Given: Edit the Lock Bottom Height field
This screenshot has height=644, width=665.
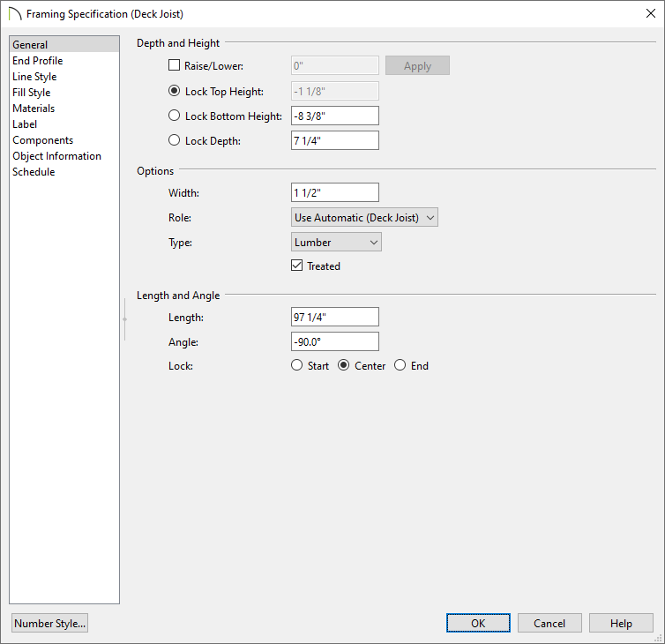Looking at the screenshot, I should pyautogui.click(x=334, y=116).
